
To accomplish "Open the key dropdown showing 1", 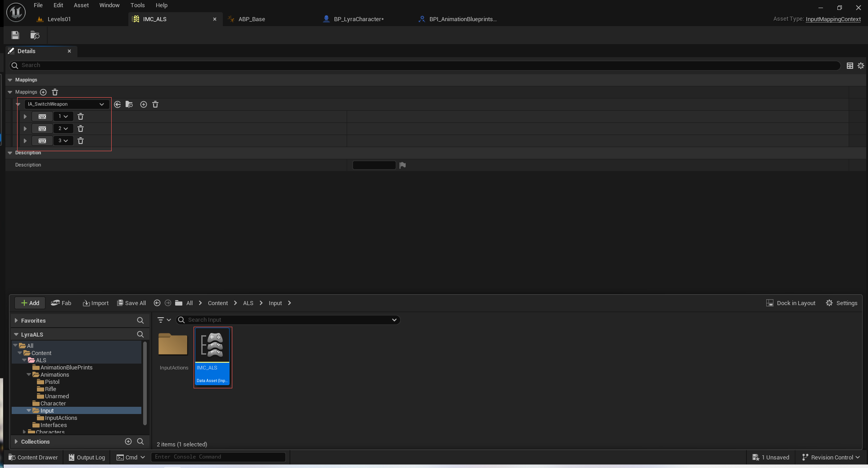I will [63, 117].
